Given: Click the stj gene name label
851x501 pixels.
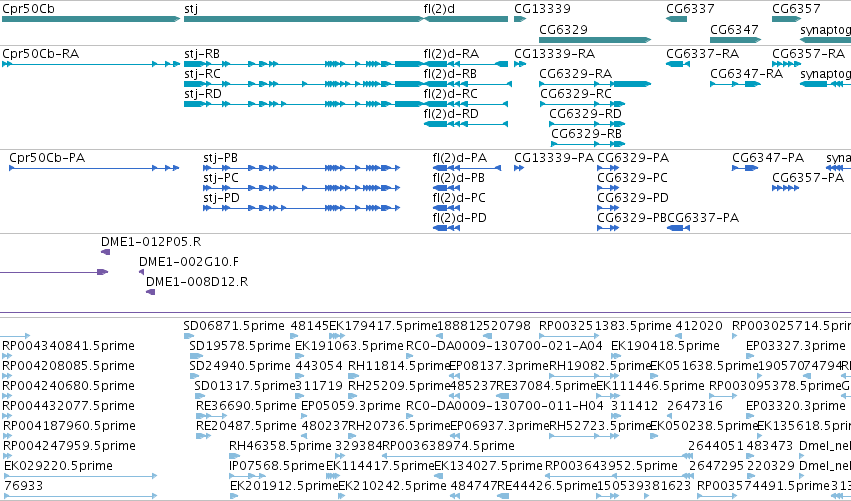Looking at the screenshot, I should tap(191, 9).
